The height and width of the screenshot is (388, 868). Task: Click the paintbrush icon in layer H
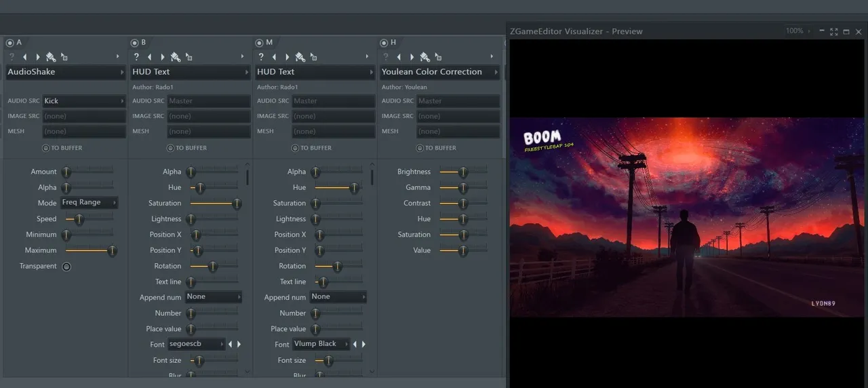pos(425,57)
